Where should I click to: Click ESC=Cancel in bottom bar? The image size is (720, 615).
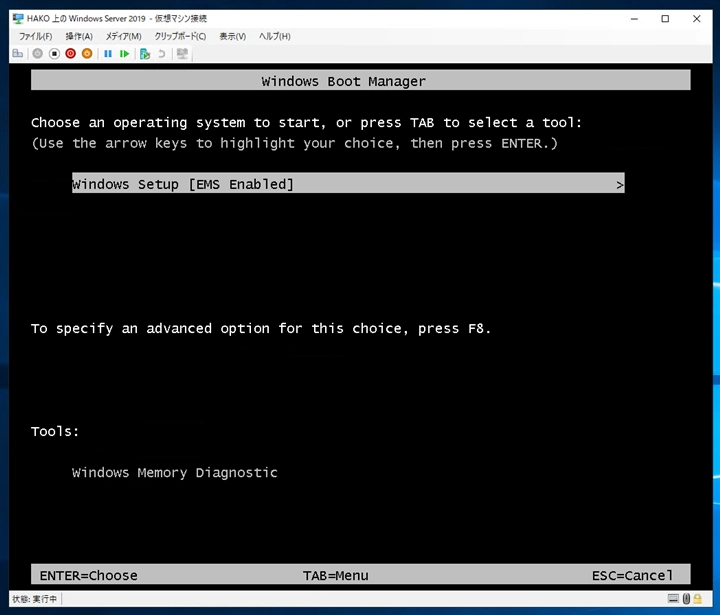[632, 576]
